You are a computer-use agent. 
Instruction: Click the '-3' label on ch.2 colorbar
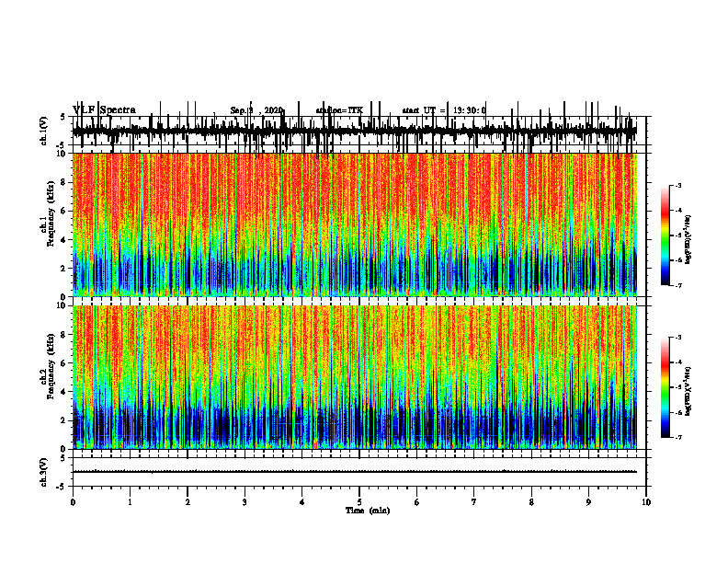pyautogui.click(x=678, y=338)
